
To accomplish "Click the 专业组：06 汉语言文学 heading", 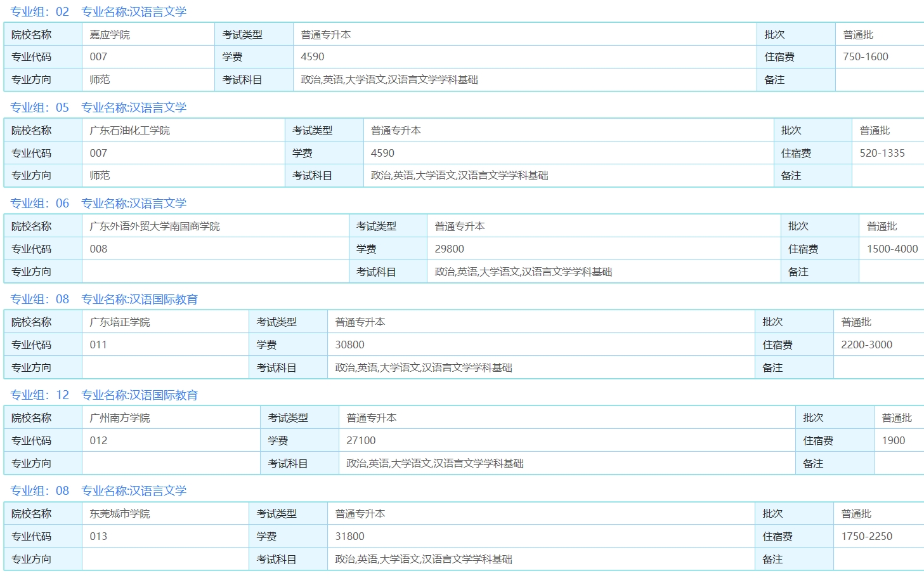I will tap(98, 203).
